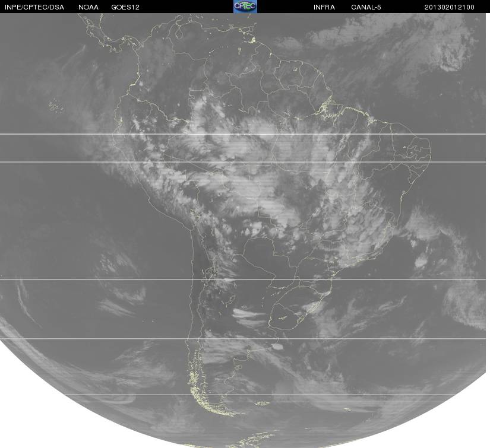490x448 pixels.
Task: Click the GOES12 satellite label
Action: [x=125, y=7]
